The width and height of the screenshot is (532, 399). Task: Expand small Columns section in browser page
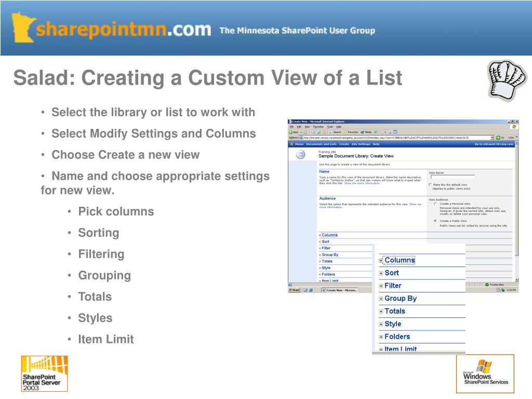tap(320, 235)
